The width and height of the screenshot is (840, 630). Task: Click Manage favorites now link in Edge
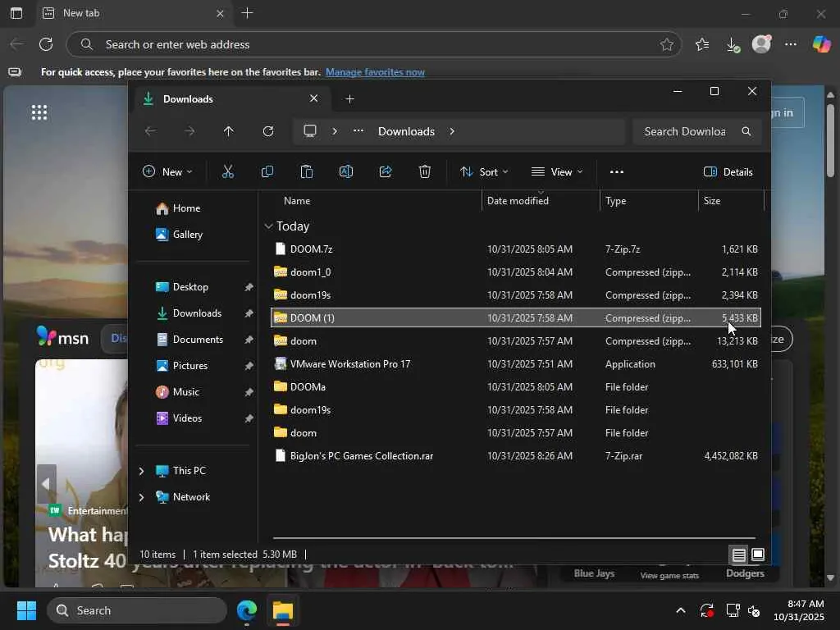click(x=375, y=72)
